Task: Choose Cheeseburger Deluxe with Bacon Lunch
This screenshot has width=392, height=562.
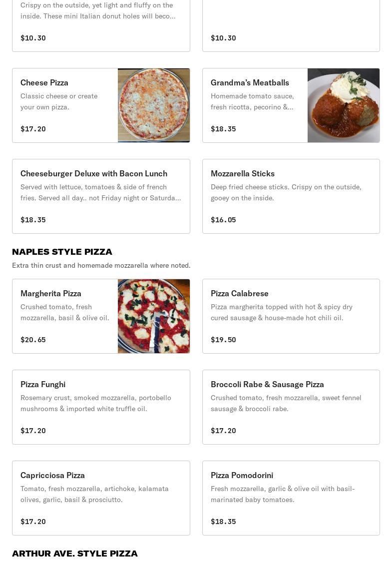Action: (94, 173)
